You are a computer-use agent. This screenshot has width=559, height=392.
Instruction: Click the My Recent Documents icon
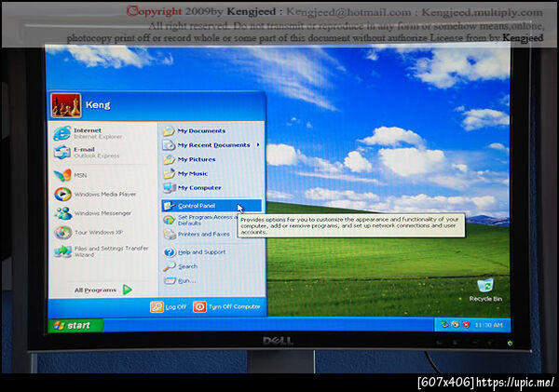[169, 145]
